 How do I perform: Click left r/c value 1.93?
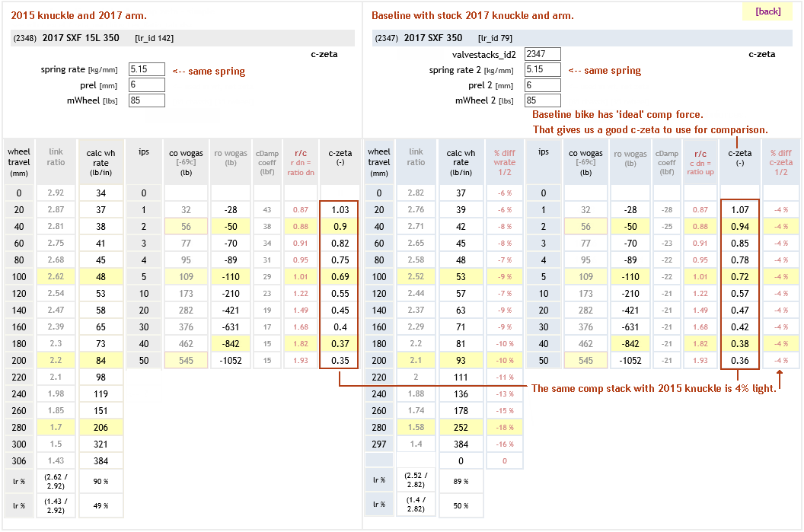coord(301,360)
